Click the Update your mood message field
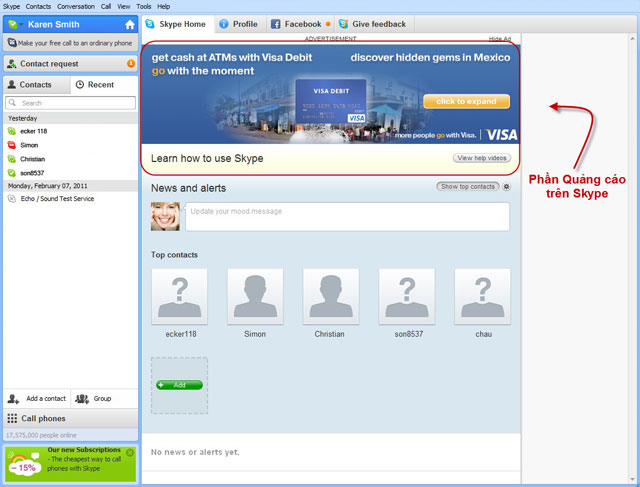Viewport: 640px width, 487px height. click(347, 217)
